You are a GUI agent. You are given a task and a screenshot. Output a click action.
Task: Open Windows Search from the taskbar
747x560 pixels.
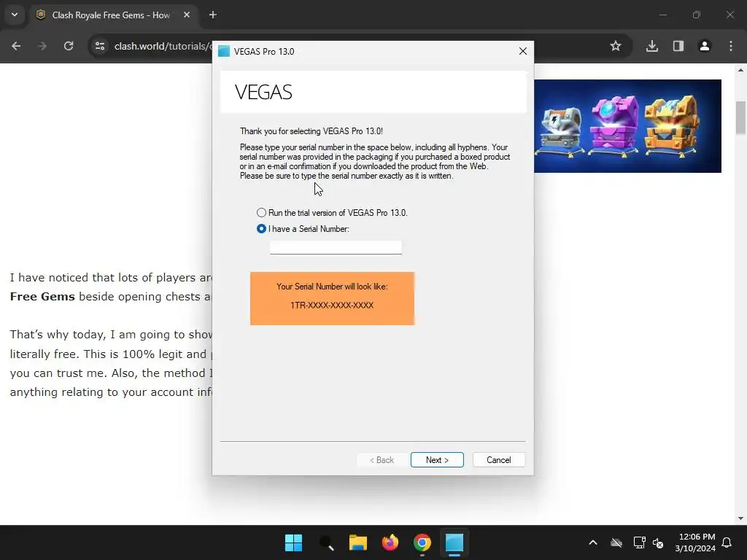pyautogui.click(x=326, y=542)
